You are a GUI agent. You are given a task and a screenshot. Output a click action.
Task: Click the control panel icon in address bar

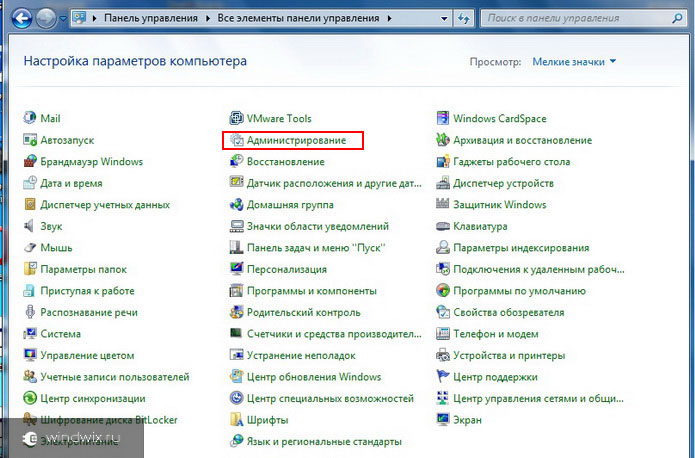pos(80,18)
